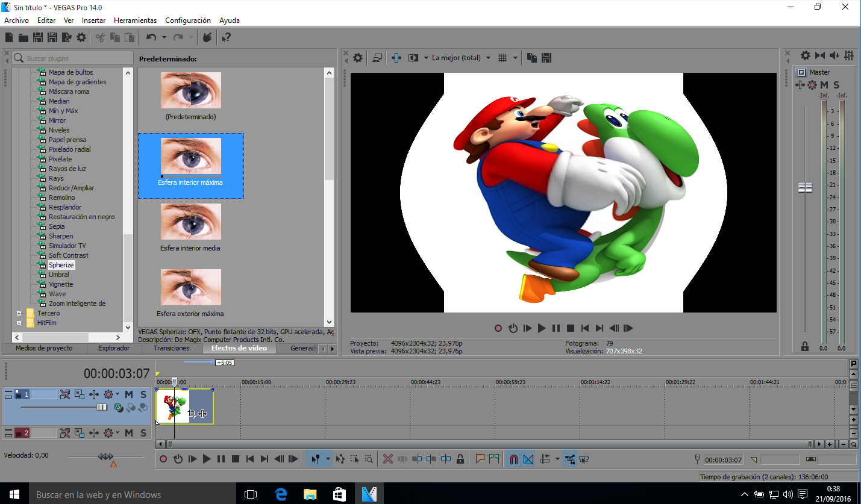Open the edit tool dropdown arrow
The width and height of the screenshot is (861, 504).
pos(328,459)
